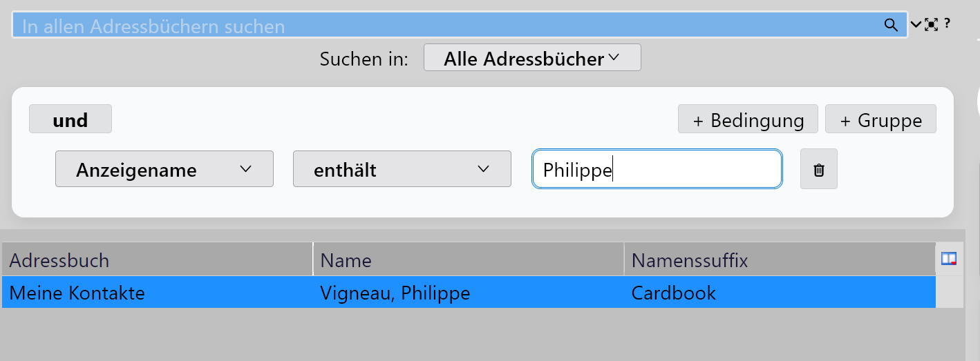
Task: Click the expand-arrows icon beside the search bar
Action: tap(931, 25)
